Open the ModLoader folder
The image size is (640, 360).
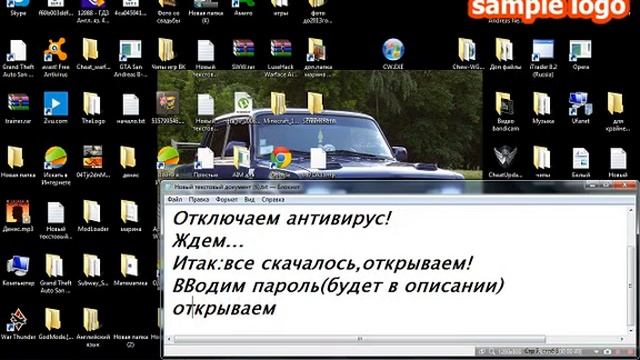[92, 211]
